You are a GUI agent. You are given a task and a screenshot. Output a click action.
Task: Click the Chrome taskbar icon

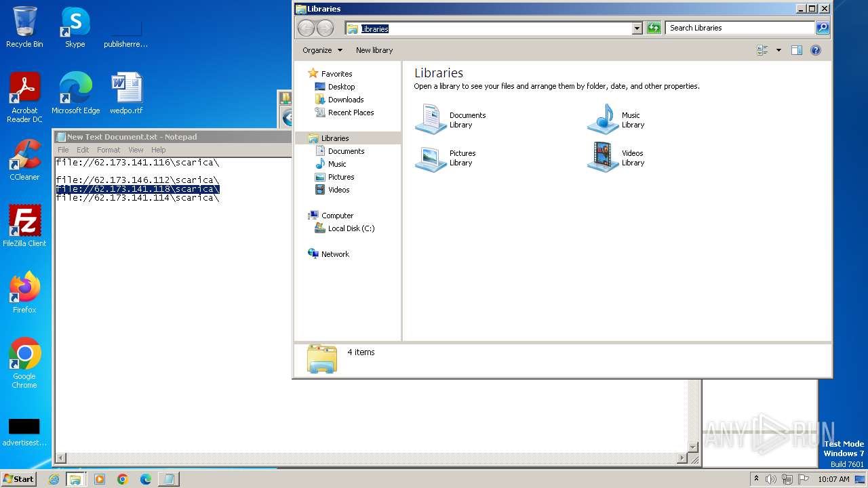coord(123,479)
